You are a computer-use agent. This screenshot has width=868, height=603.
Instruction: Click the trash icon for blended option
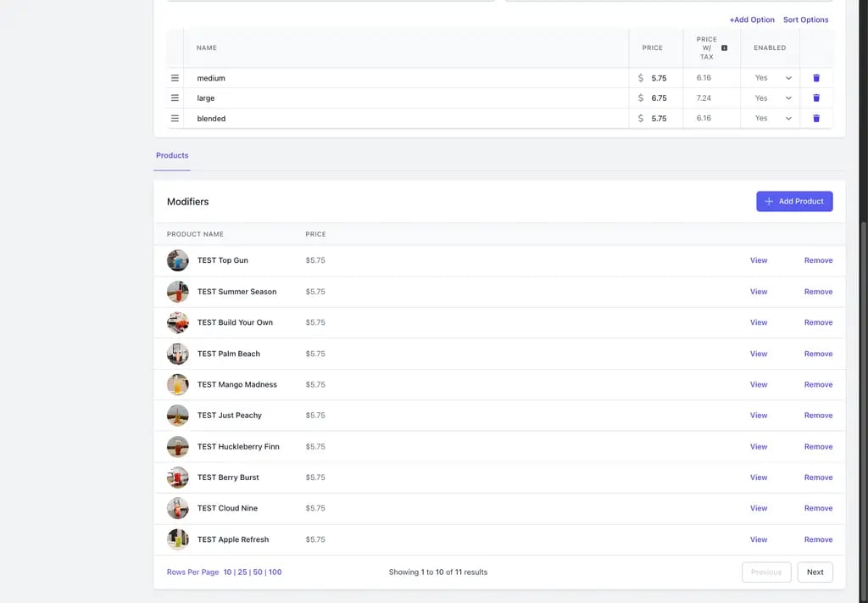tap(816, 119)
